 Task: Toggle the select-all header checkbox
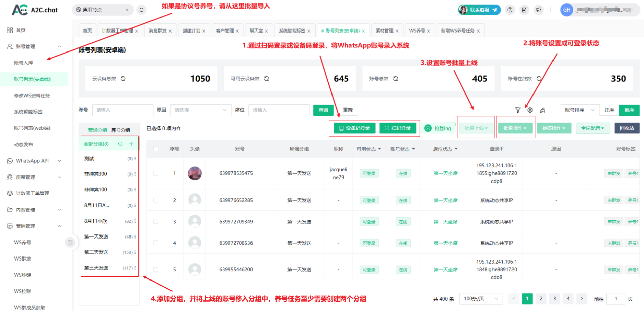coord(156,149)
